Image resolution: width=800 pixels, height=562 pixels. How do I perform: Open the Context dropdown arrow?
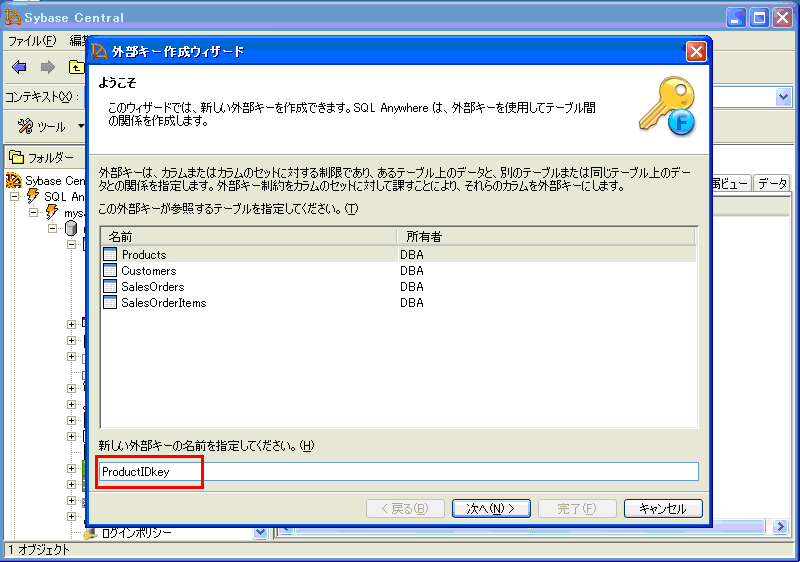point(783,97)
